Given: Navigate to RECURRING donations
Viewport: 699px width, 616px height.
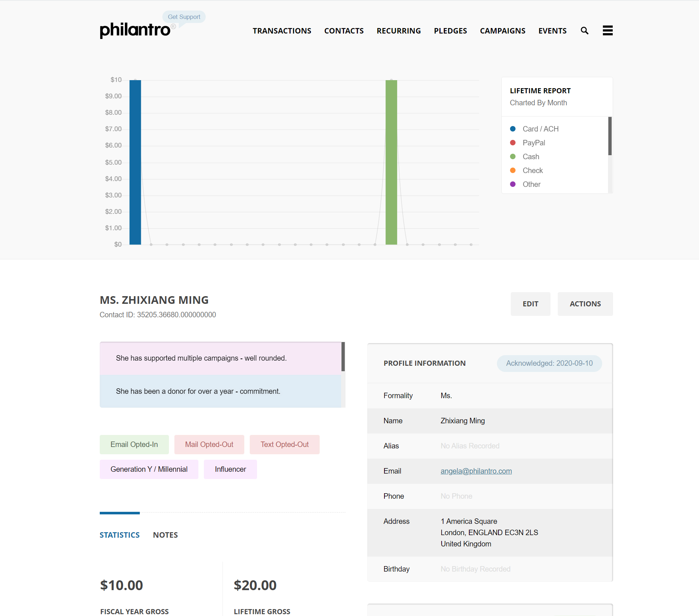Looking at the screenshot, I should tap(398, 30).
